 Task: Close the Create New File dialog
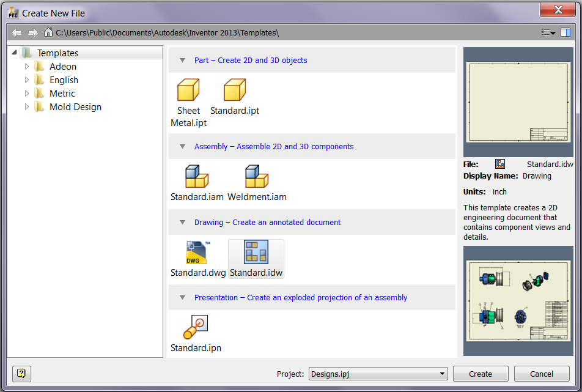click(558, 10)
